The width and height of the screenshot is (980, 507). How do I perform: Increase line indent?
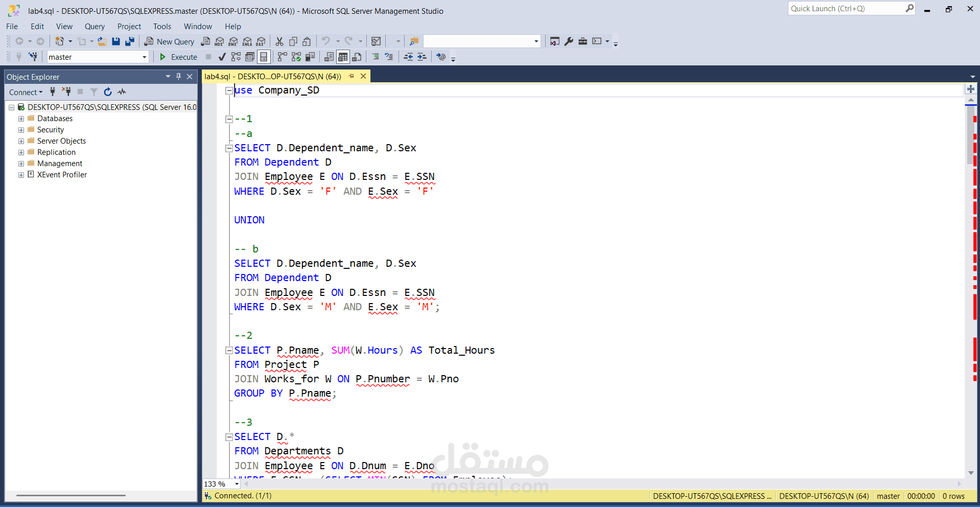click(422, 57)
